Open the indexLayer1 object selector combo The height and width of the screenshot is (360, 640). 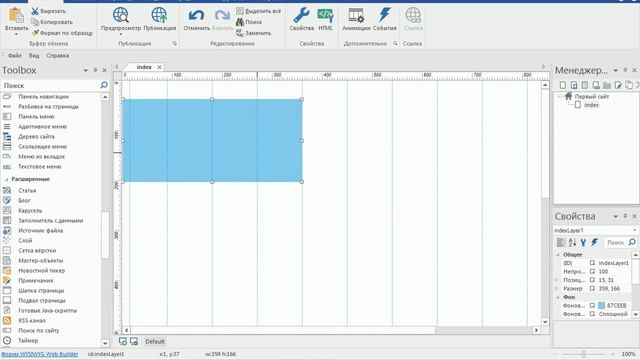tap(596, 230)
